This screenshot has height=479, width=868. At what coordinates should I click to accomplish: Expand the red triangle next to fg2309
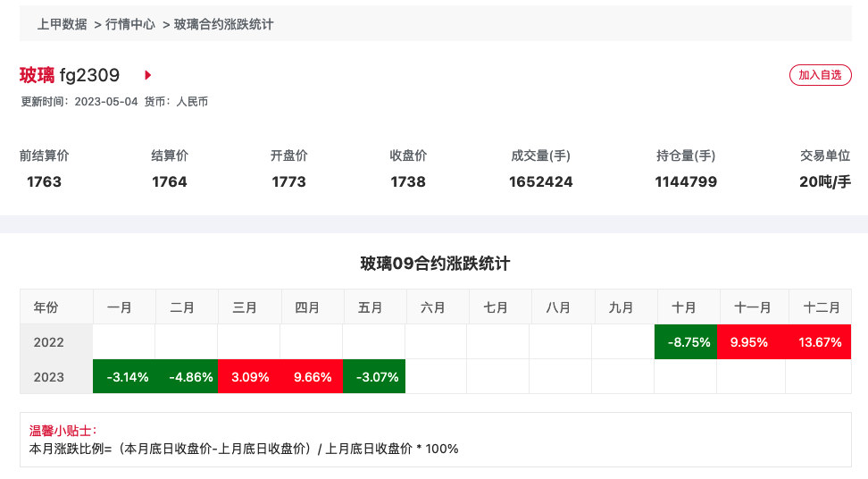148,75
